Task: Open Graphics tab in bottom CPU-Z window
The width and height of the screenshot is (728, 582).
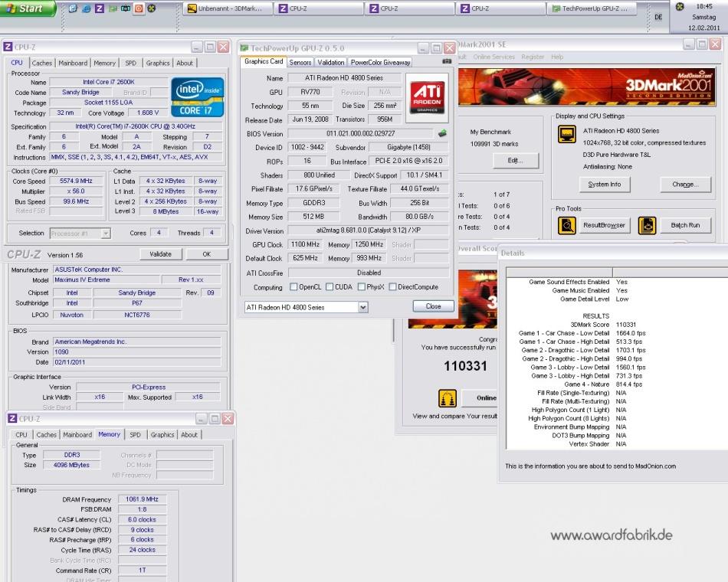Action: tap(162, 435)
